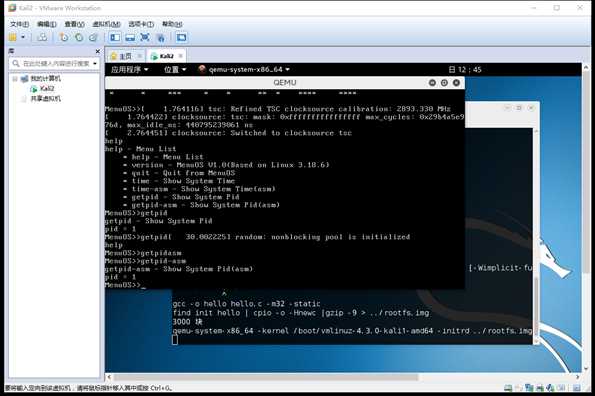This screenshot has height=396, width=595.
Task: Click the network adapter status bar icon
Action: [529, 388]
